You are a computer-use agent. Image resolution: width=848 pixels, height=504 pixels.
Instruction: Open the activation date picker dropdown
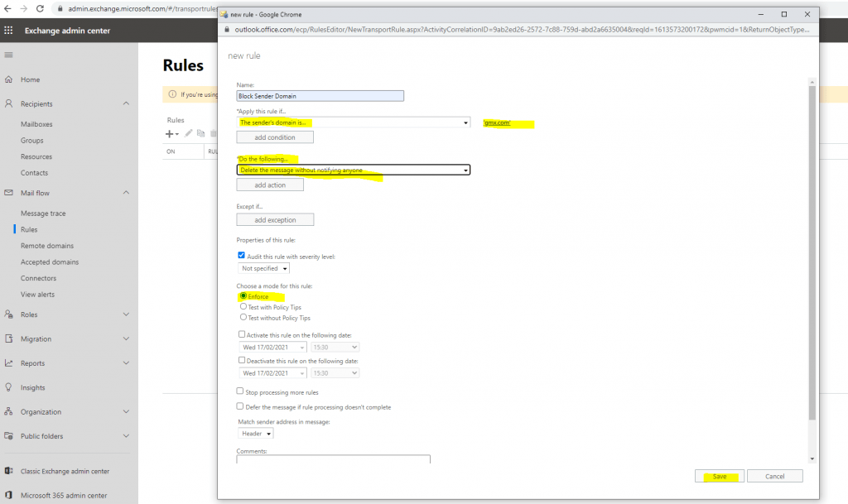pyautogui.click(x=272, y=348)
